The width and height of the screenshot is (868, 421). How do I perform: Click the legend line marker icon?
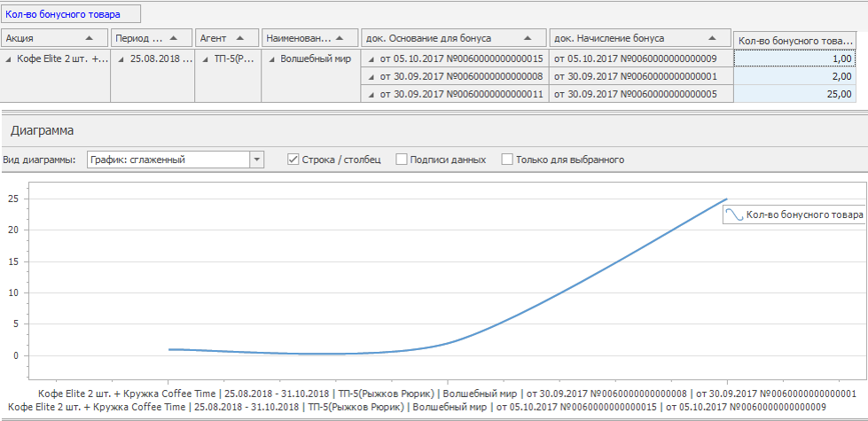pos(734,214)
